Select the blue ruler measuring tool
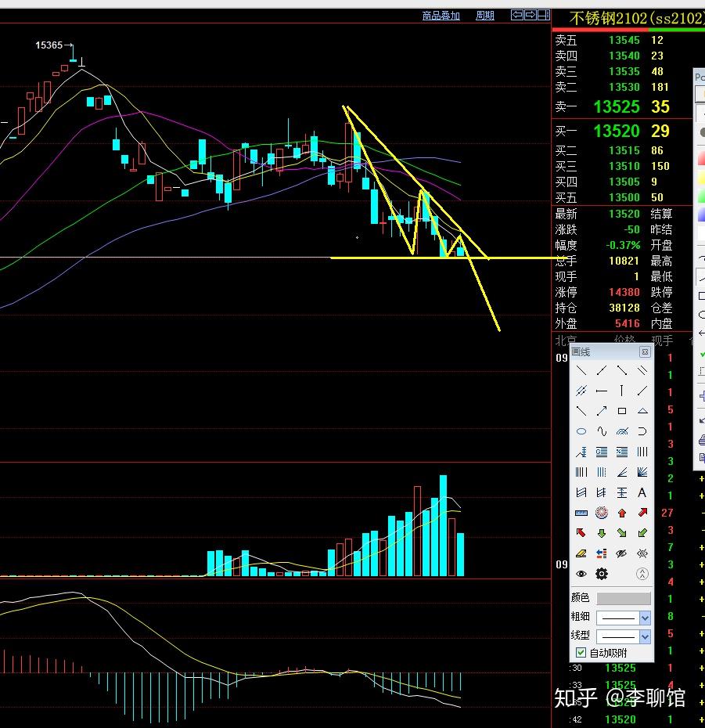Screen dimensions: 705x728 [x=581, y=513]
